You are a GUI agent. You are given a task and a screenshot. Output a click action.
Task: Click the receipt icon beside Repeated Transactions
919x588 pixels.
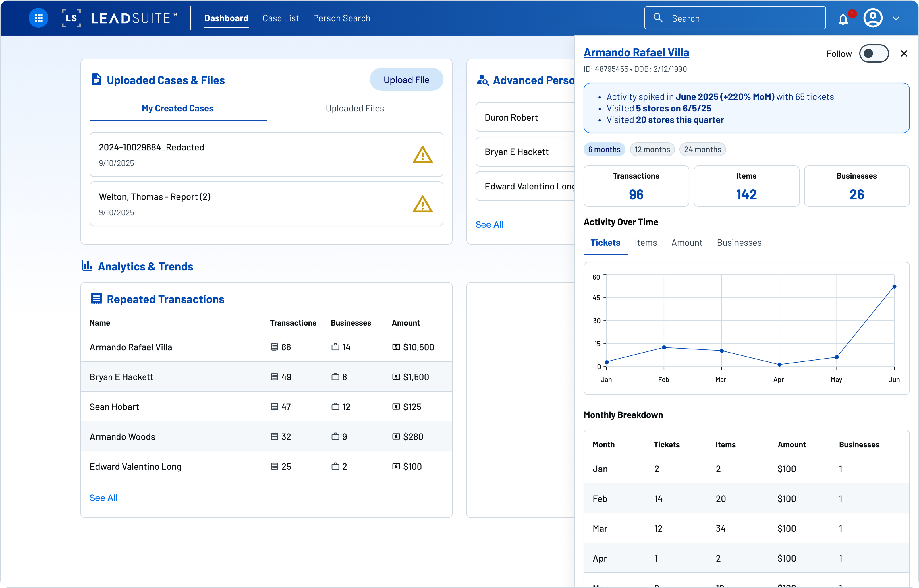[x=96, y=299]
